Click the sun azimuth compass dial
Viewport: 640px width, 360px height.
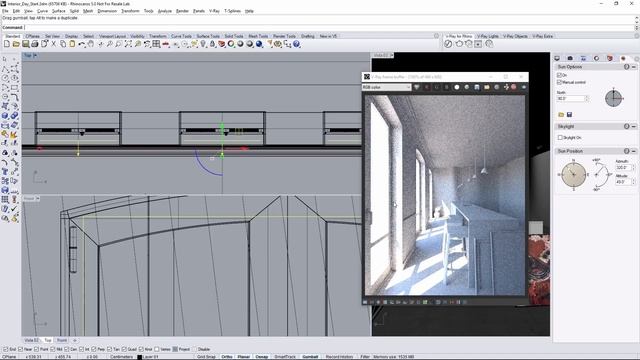pyautogui.click(x=573, y=175)
